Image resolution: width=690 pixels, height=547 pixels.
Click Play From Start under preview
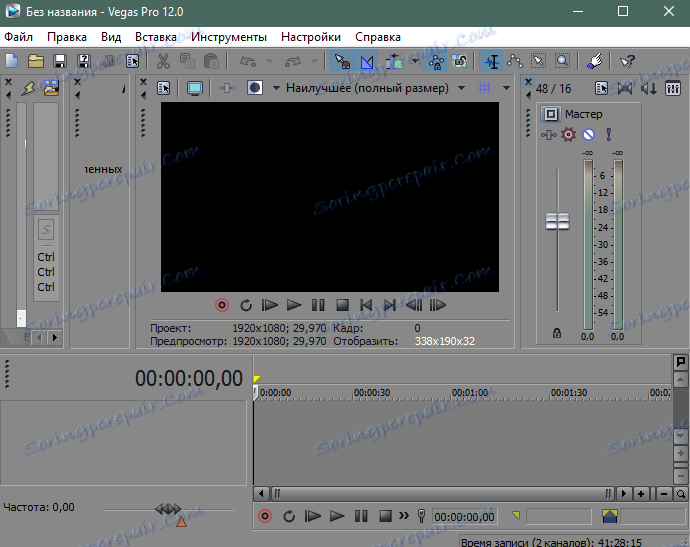(269, 305)
